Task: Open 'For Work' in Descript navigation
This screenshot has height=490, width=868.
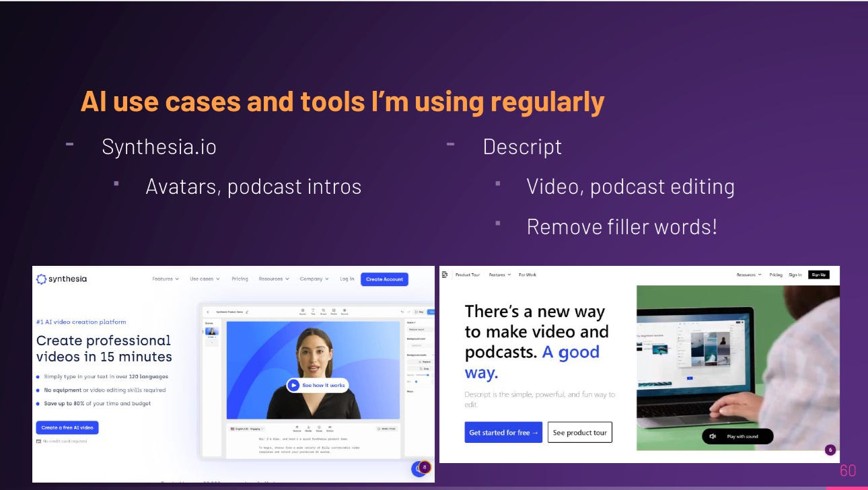Action: [528, 275]
